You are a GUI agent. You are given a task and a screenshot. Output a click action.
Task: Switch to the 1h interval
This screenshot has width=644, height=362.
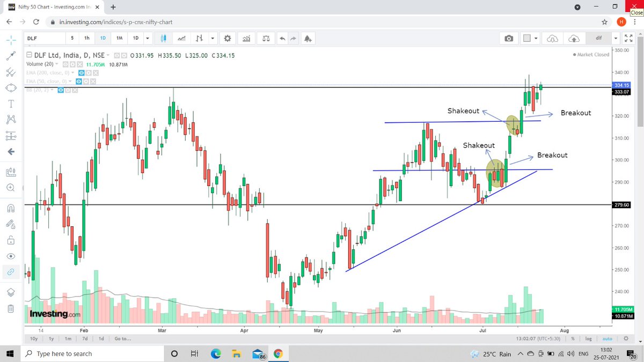87,38
